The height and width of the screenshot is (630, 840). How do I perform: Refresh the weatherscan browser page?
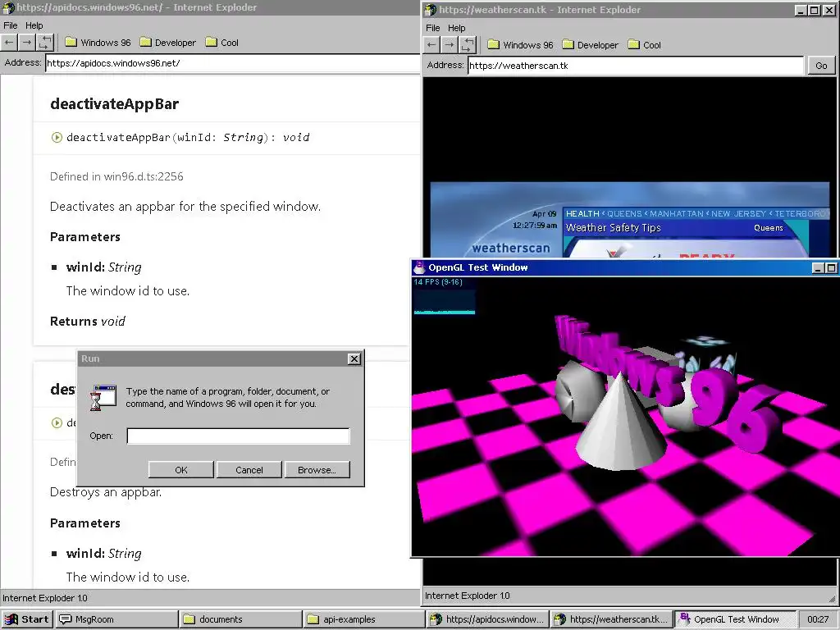(468, 45)
